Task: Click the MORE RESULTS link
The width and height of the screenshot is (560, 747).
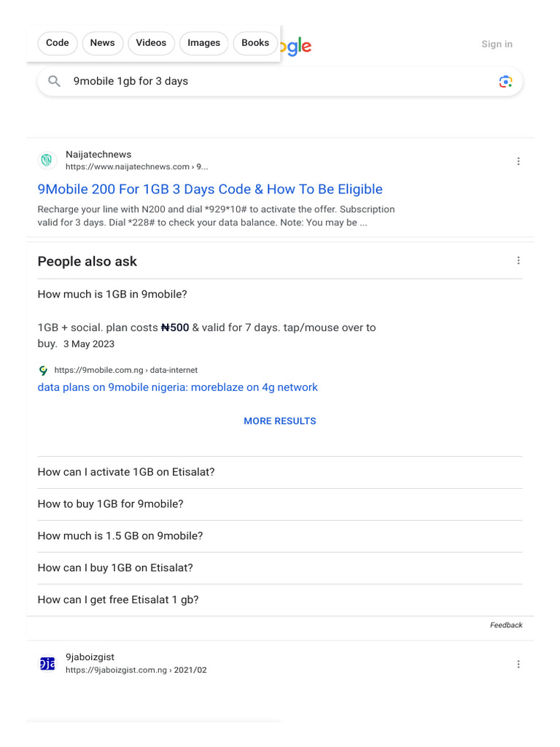Action: coord(280,421)
